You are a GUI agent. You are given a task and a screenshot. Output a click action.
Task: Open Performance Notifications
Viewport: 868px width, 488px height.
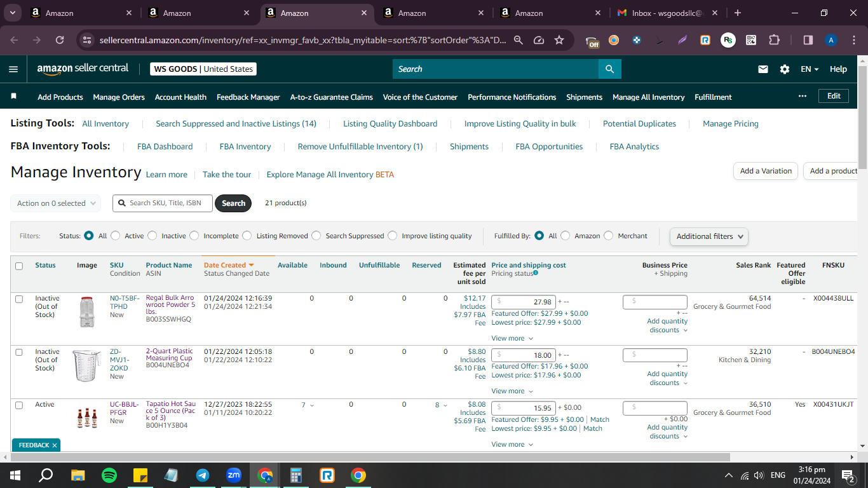tap(512, 97)
